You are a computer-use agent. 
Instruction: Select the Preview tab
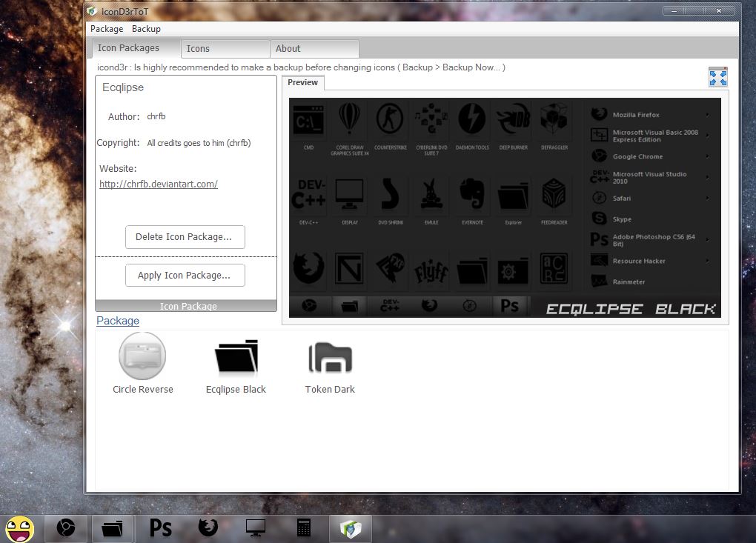pos(303,82)
